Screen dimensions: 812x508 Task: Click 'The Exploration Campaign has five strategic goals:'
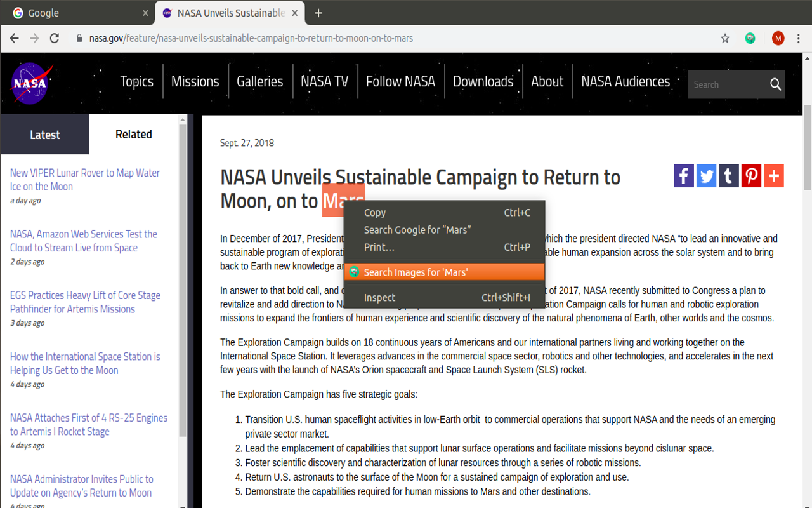[318, 394]
